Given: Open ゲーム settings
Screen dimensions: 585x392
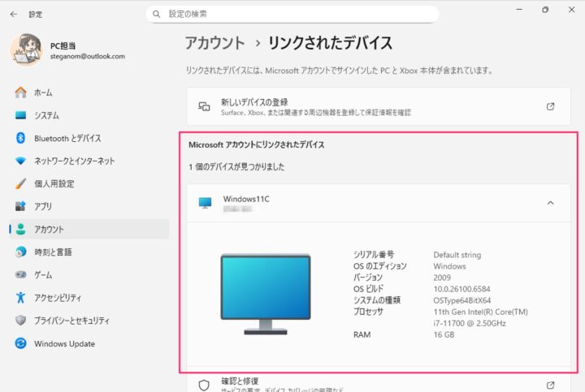Looking at the screenshot, I should pos(89,274).
